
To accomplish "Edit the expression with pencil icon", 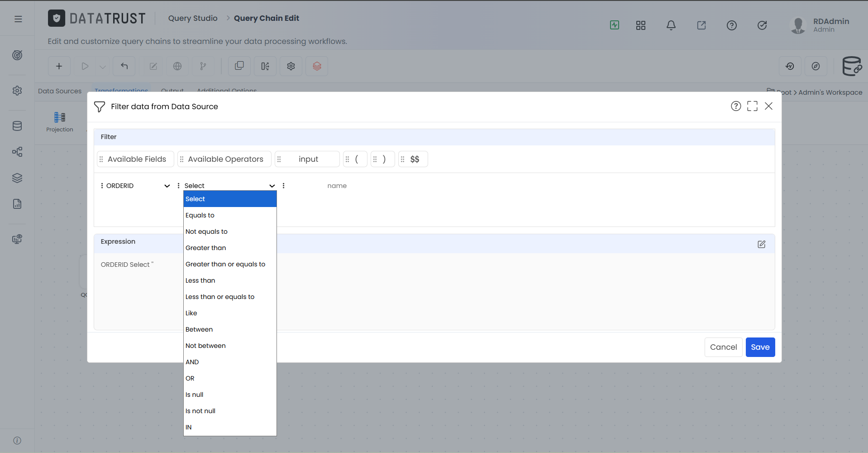I will pyautogui.click(x=762, y=244).
